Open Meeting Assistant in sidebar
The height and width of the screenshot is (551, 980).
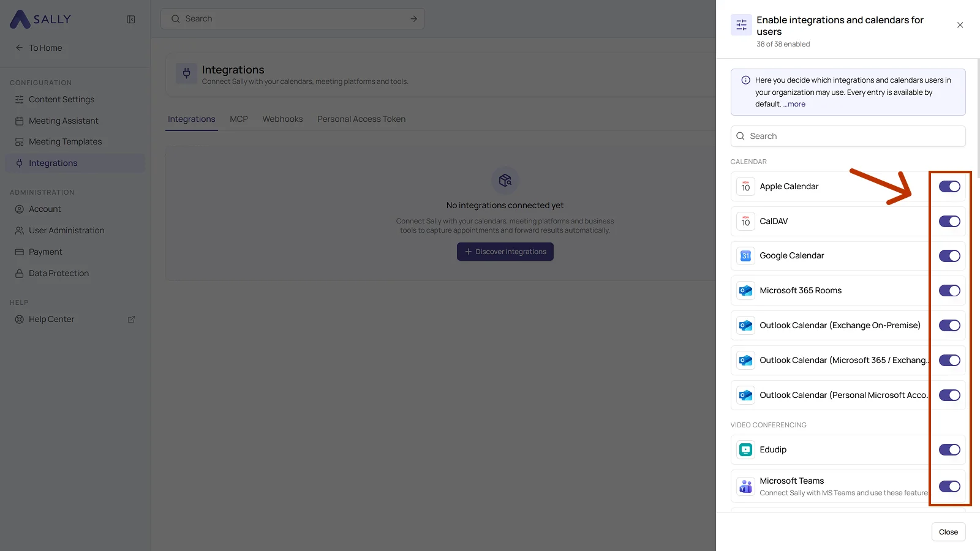pyautogui.click(x=75, y=121)
